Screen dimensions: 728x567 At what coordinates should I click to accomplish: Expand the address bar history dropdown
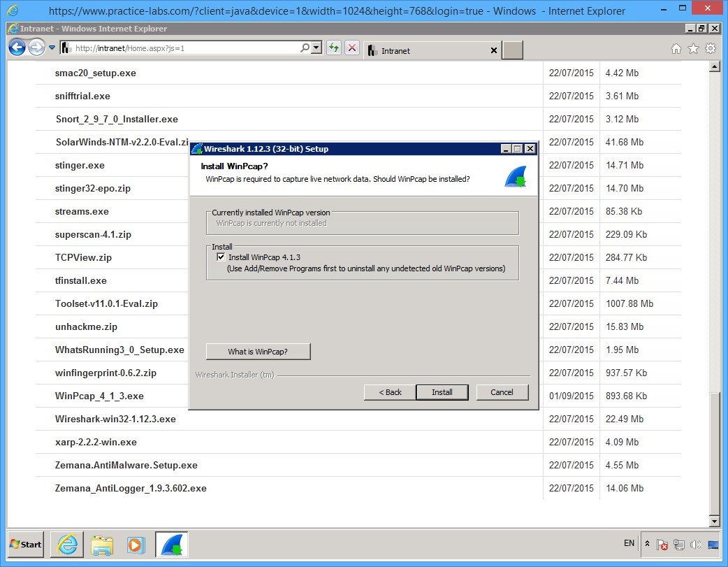click(316, 48)
